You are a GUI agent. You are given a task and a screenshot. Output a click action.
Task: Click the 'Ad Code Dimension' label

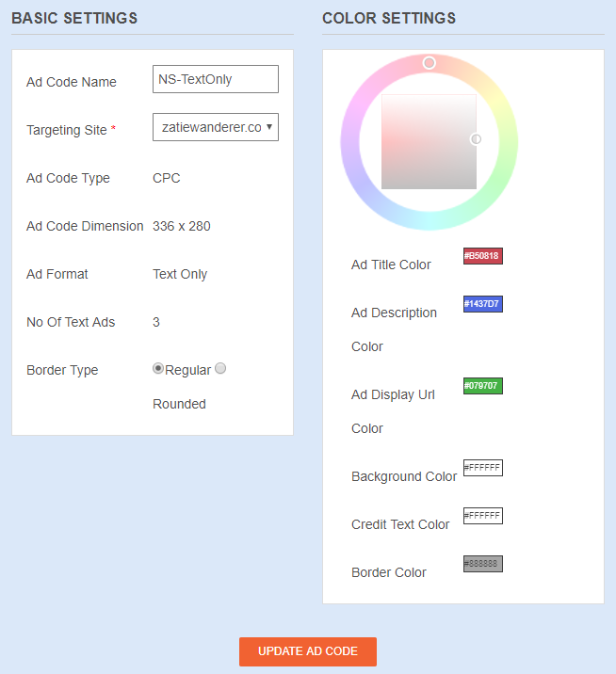click(x=85, y=226)
